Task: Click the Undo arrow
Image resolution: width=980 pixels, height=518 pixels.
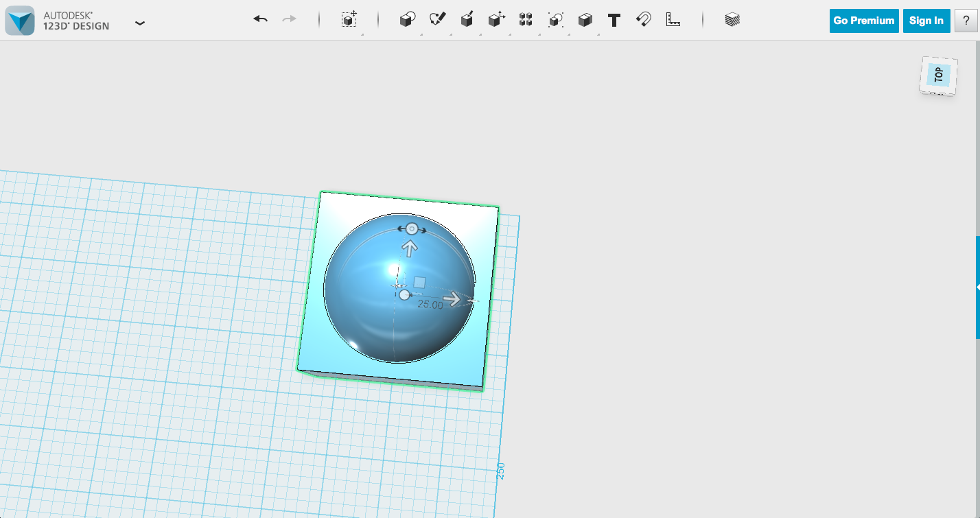Action: pyautogui.click(x=260, y=19)
